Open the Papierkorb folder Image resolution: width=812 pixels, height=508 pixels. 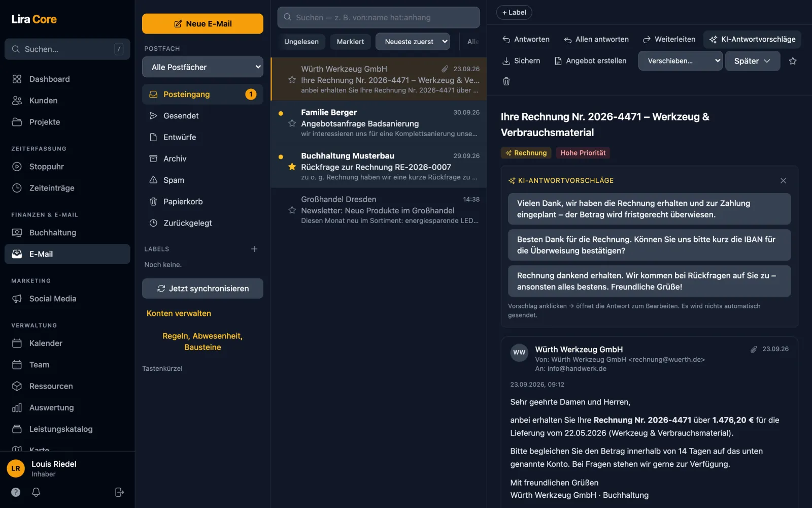pyautogui.click(x=202, y=202)
